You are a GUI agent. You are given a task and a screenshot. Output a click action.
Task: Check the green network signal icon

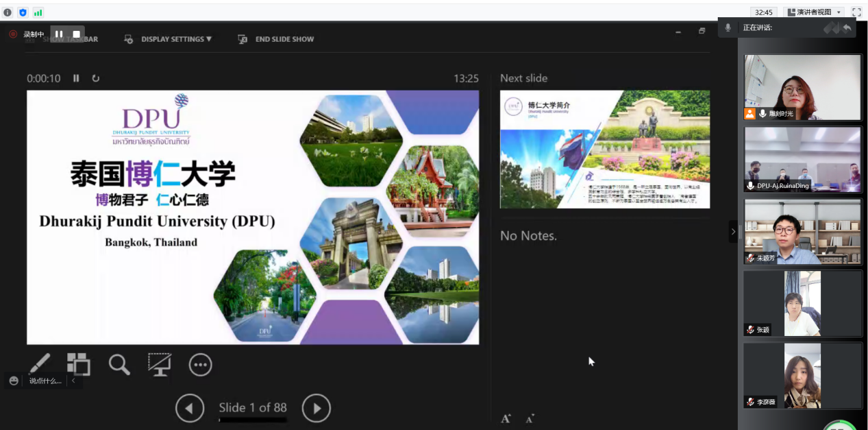[x=38, y=12]
